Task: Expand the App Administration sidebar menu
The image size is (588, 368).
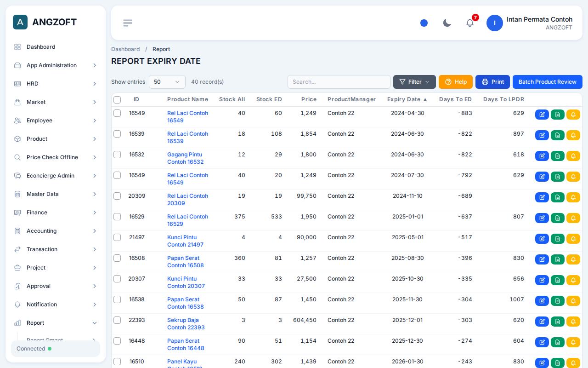Action: tap(56, 65)
